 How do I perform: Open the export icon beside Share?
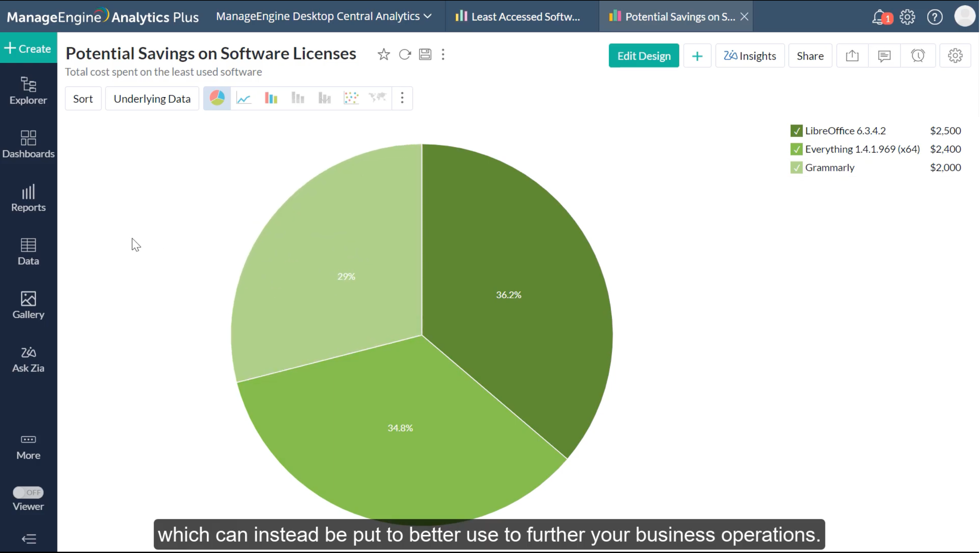[852, 56]
